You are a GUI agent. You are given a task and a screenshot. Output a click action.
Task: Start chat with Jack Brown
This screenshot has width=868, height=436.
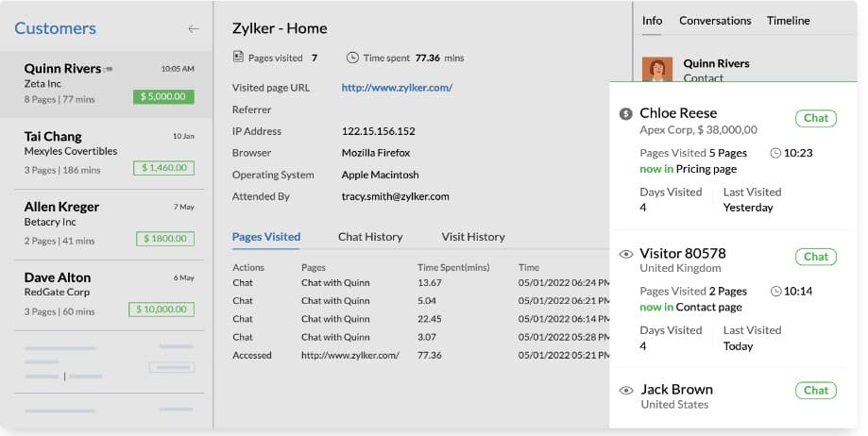pyautogui.click(x=815, y=391)
